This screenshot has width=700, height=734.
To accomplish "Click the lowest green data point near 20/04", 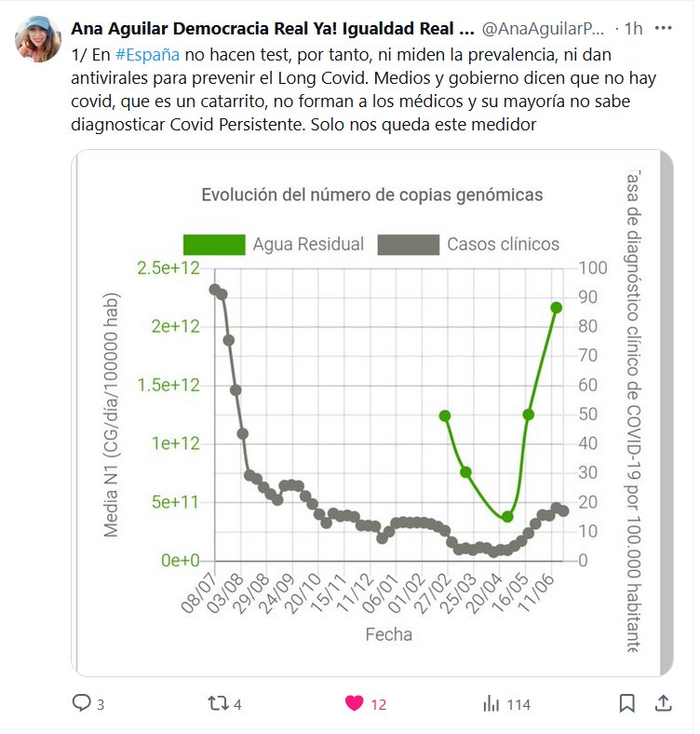I will tap(507, 516).
